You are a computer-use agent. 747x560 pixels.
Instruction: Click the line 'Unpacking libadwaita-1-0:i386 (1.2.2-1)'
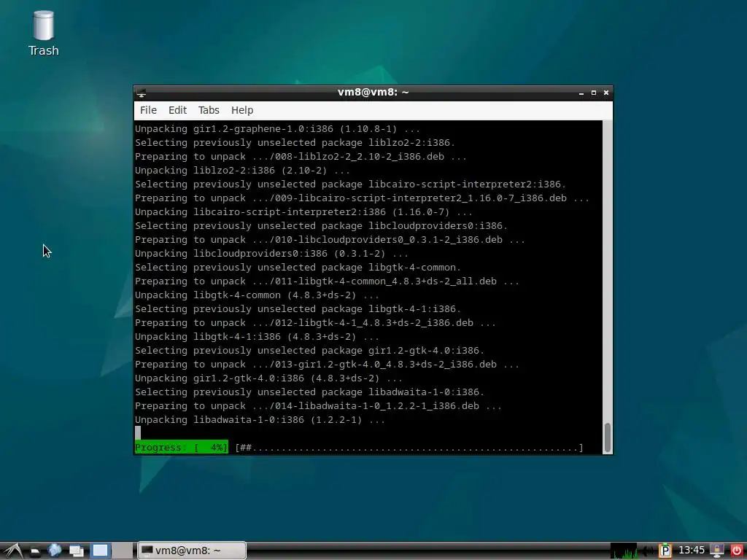click(260, 419)
